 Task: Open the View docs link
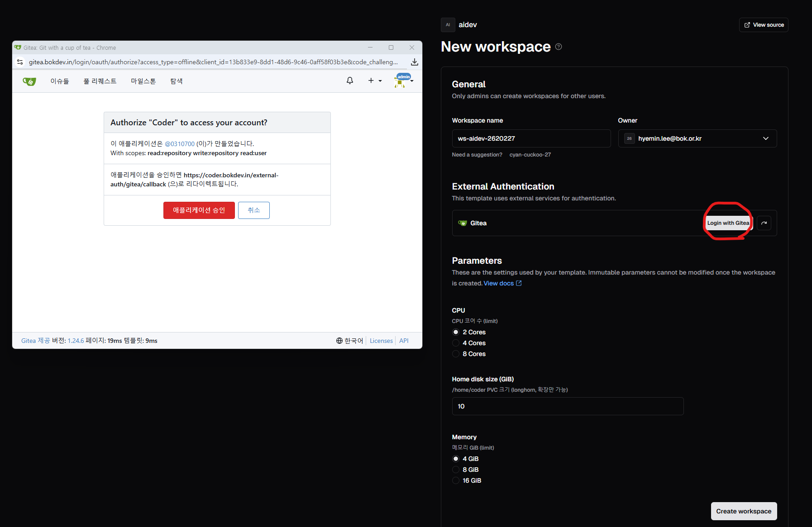point(502,283)
